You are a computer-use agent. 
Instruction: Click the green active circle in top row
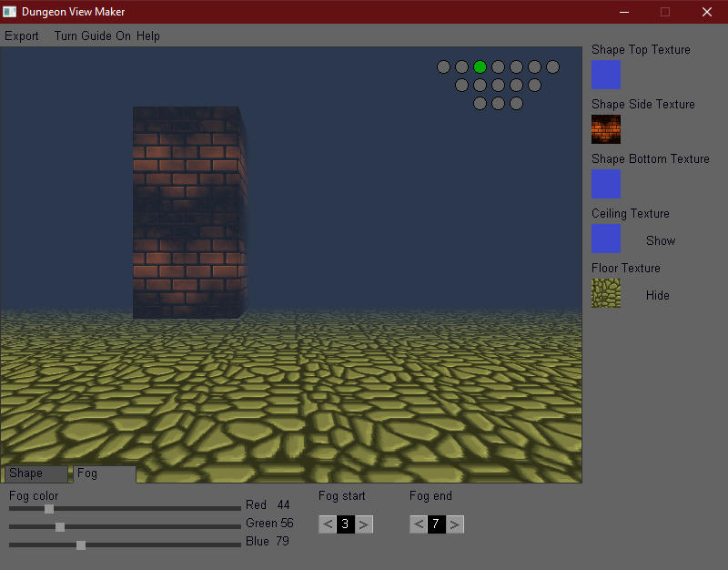[x=480, y=66]
